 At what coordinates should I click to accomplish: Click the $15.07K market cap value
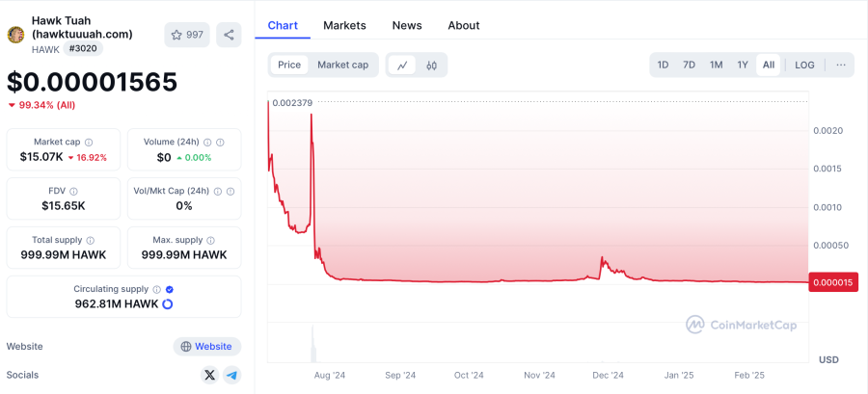41,157
